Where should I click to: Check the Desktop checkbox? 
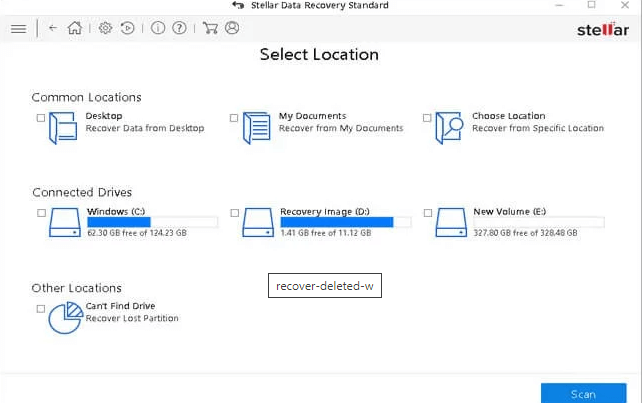tap(41, 118)
